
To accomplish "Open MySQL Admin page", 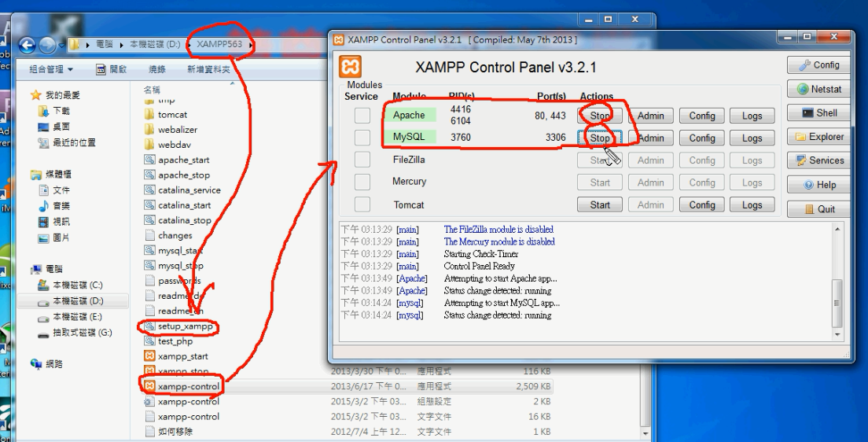I will pyautogui.click(x=650, y=138).
